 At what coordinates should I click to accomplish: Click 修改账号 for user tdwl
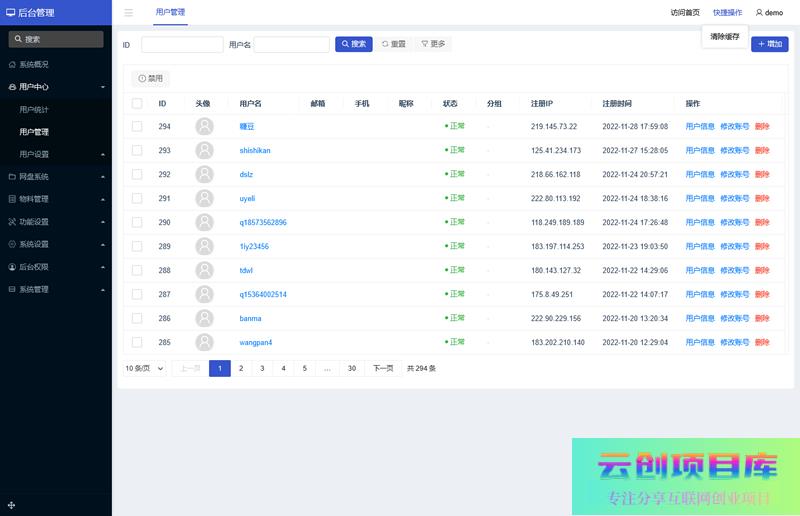coord(734,270)
